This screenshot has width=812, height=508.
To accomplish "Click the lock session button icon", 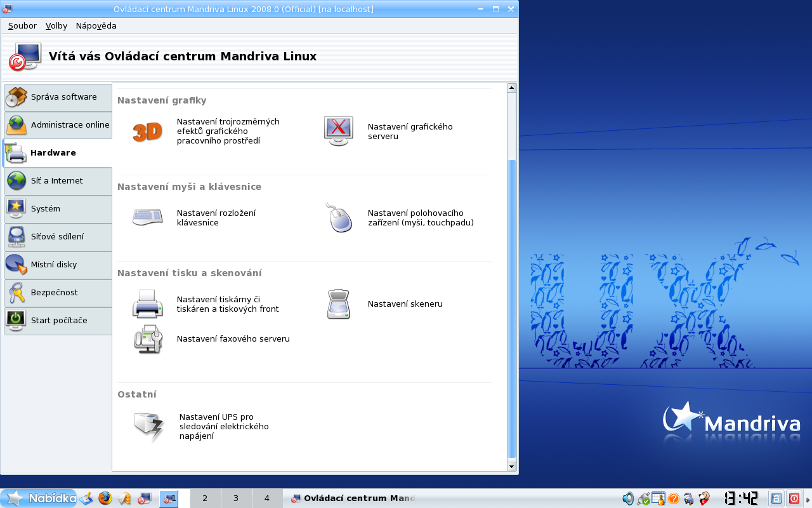I will [776, 498].
